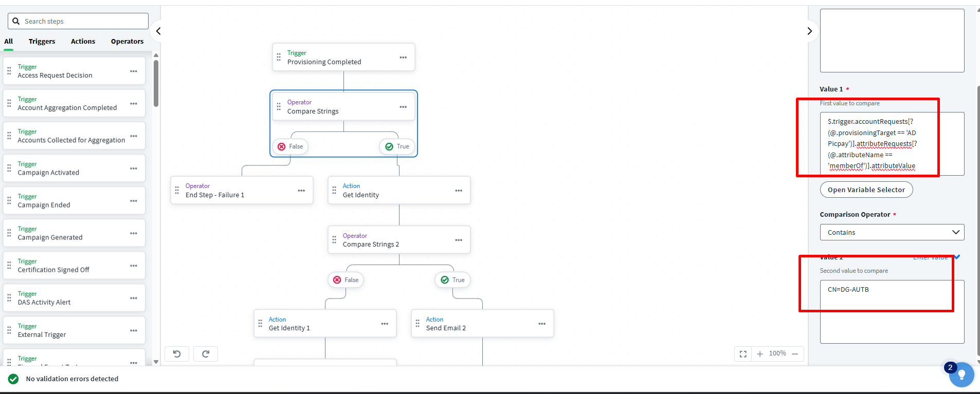
Task: Open the lightbulb help widget
Action: (x=961, y=375)
